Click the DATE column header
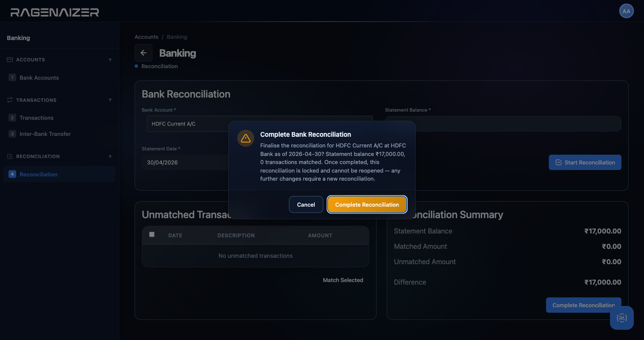Viewport: 644px width, 340px height. point(175,235)
